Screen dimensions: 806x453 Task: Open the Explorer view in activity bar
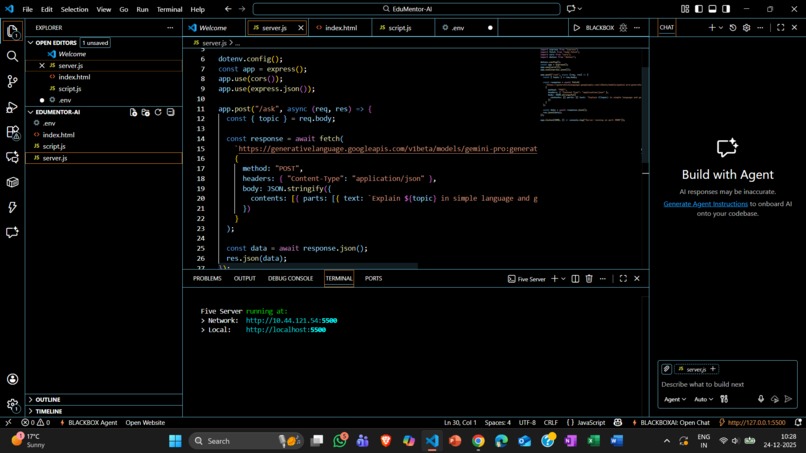(12, 31)
